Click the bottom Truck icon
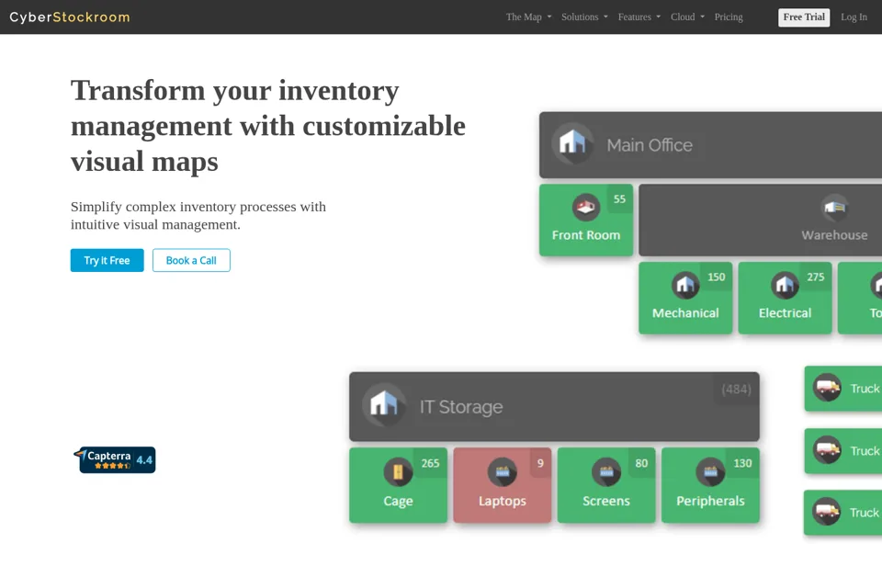The width and height of the screenshot is (882, 588). coord(827,512)
